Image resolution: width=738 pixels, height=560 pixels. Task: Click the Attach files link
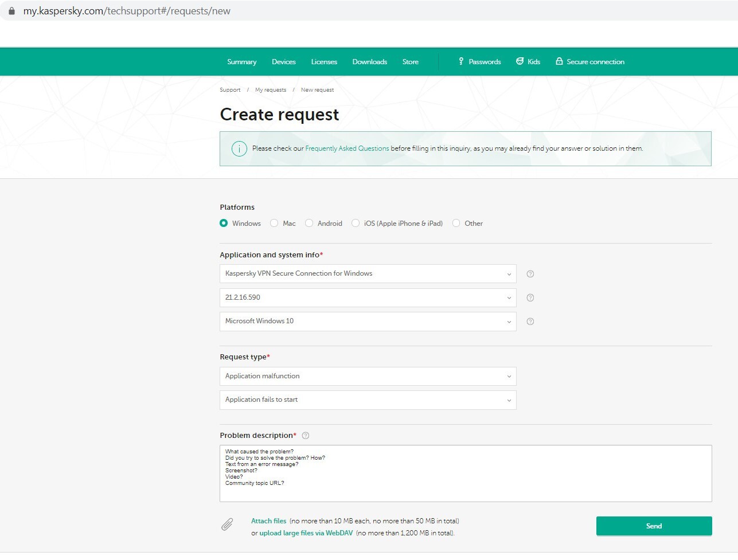click(x=268, y=521)
